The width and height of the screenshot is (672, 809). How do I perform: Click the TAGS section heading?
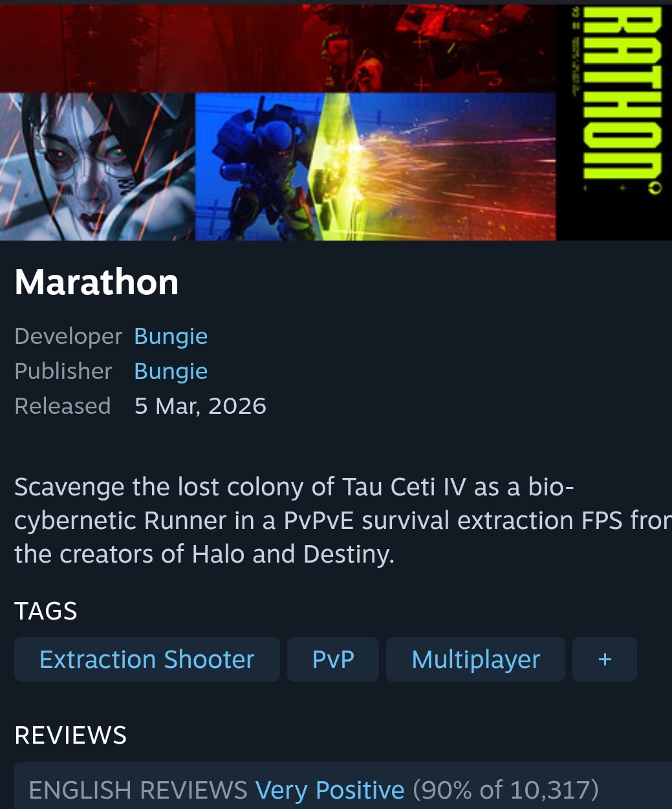coord(46,611)
